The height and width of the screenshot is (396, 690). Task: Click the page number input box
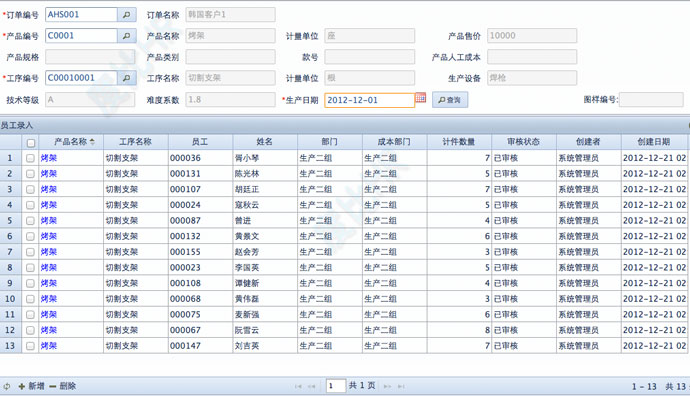click(x=335, y=386)
